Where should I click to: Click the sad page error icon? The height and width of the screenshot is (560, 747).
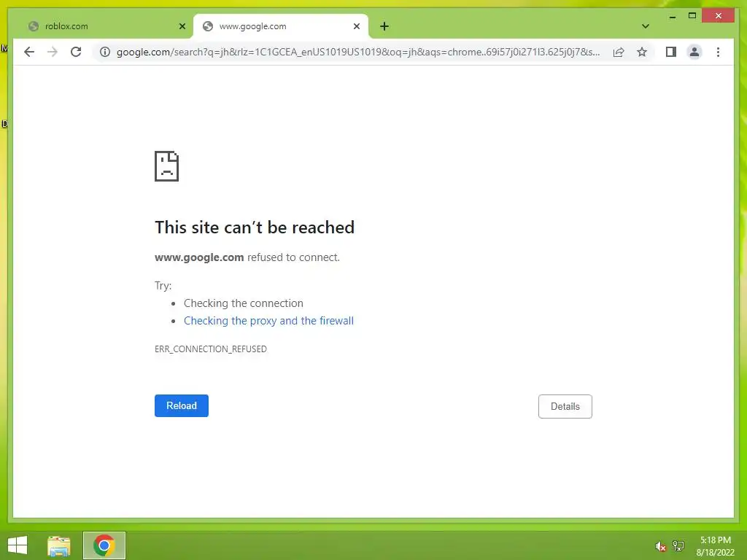167,166
